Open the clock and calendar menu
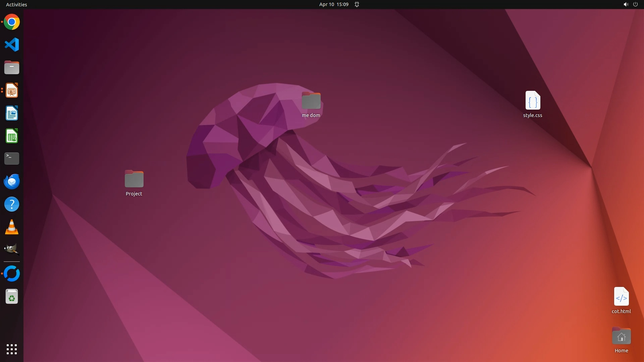The height and width of the screenshot is (362, 644). (x=333, y=4)
